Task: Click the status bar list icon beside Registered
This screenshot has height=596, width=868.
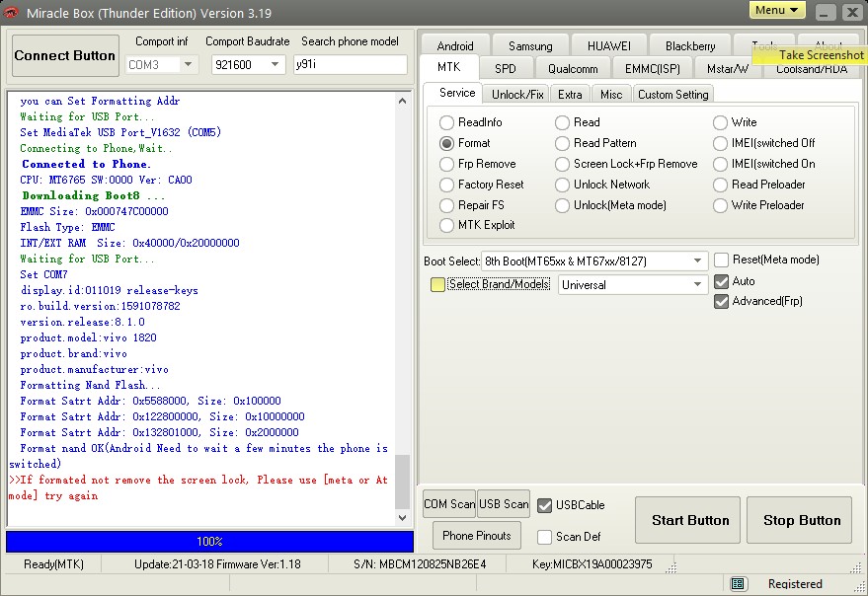Action: (737, 583)
